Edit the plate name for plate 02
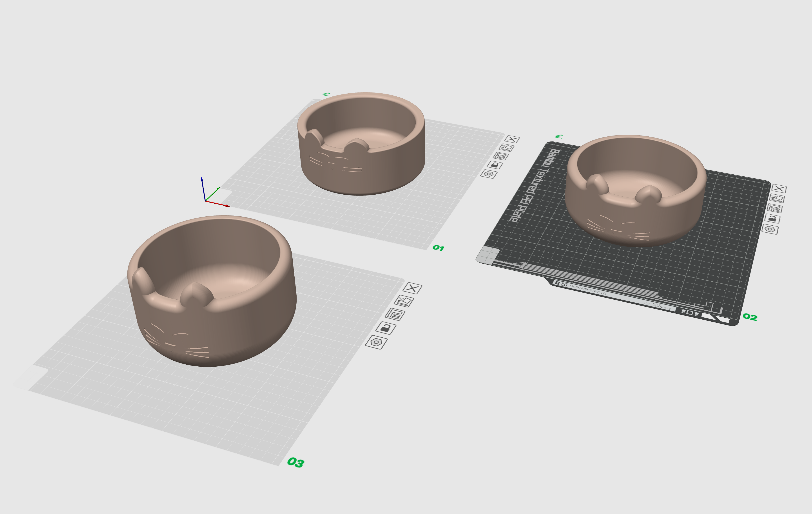The height and width of the screenshot is (514, 812). 775,208
